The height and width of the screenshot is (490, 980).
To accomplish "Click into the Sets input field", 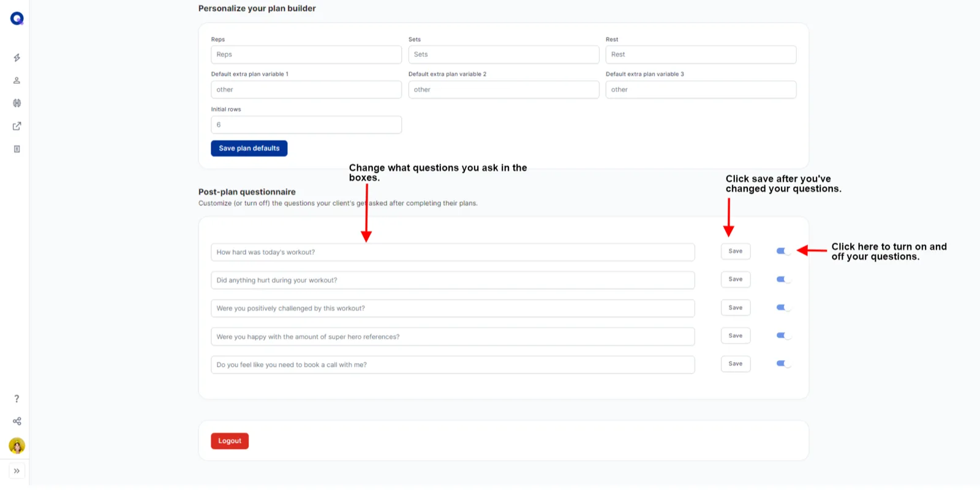I will (503, 55).
